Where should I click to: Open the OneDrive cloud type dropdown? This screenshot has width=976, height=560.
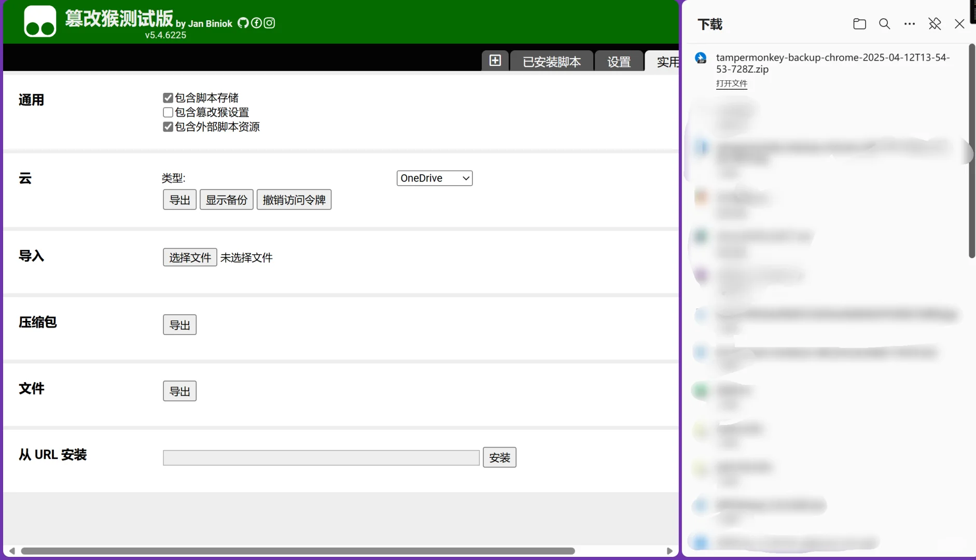(435, 178)
